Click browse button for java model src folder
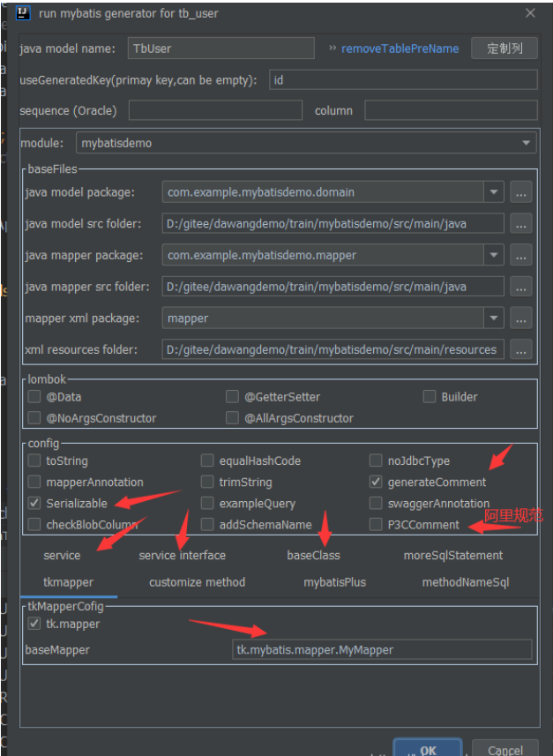The height and width of the screenshot is (756, 553). click(521, 224)
